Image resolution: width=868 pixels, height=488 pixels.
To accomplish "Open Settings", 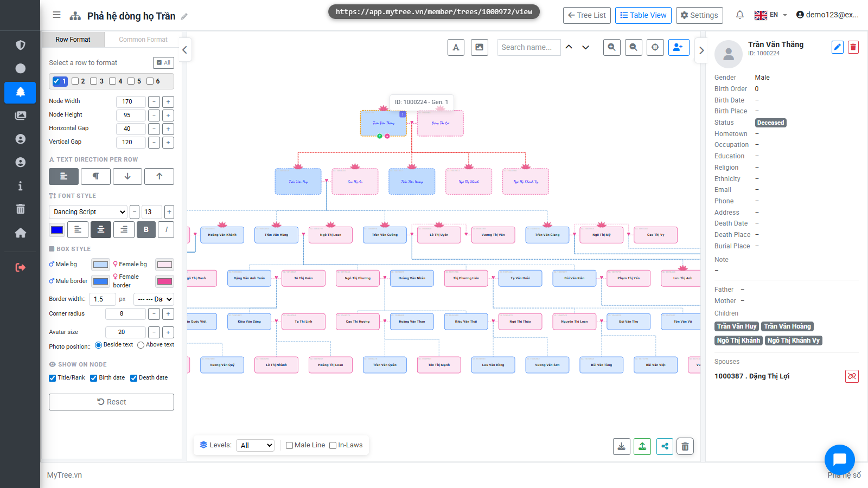I will (699, 15).
